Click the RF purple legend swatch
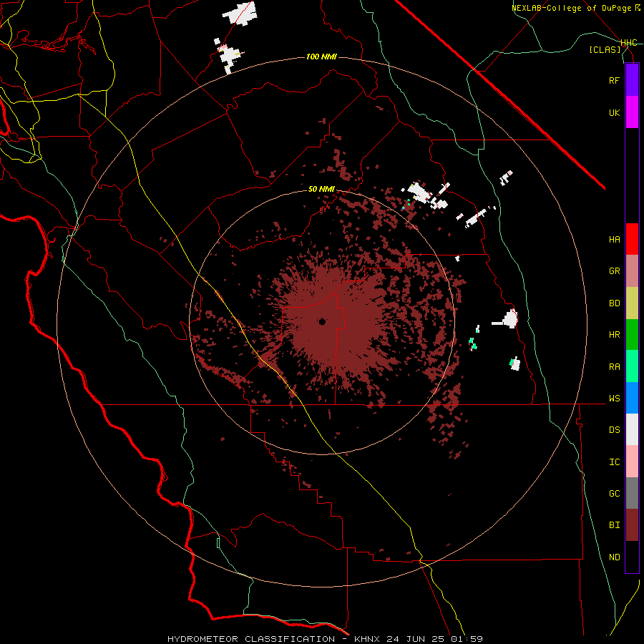Screen dimensions: 644x644 [x=632, y=80]
